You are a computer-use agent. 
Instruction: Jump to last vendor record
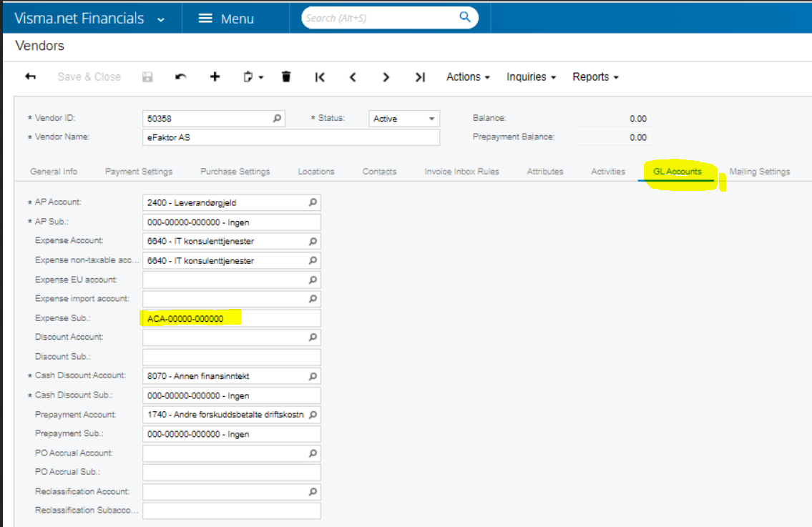point(420,77)
